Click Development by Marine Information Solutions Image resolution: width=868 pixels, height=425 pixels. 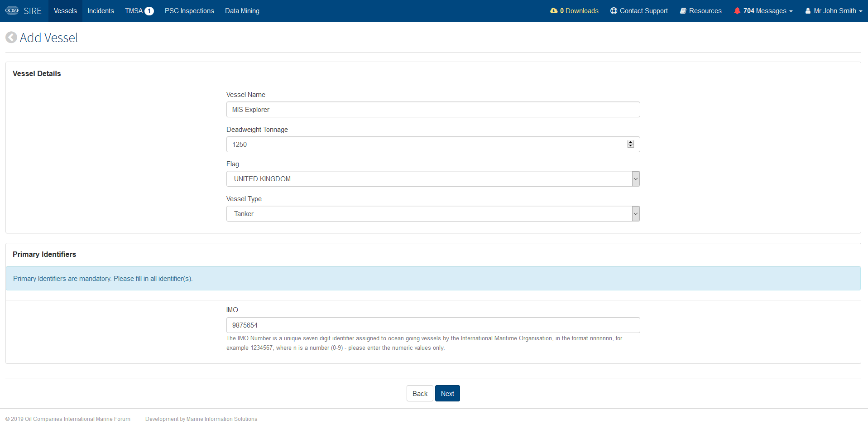coord(201,419)
